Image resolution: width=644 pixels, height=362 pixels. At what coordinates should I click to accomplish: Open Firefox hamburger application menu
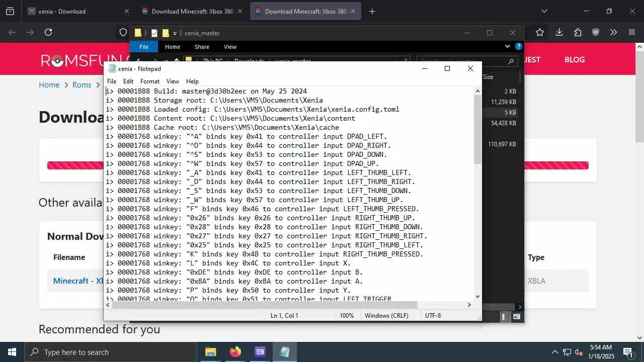tap(632, 32)
